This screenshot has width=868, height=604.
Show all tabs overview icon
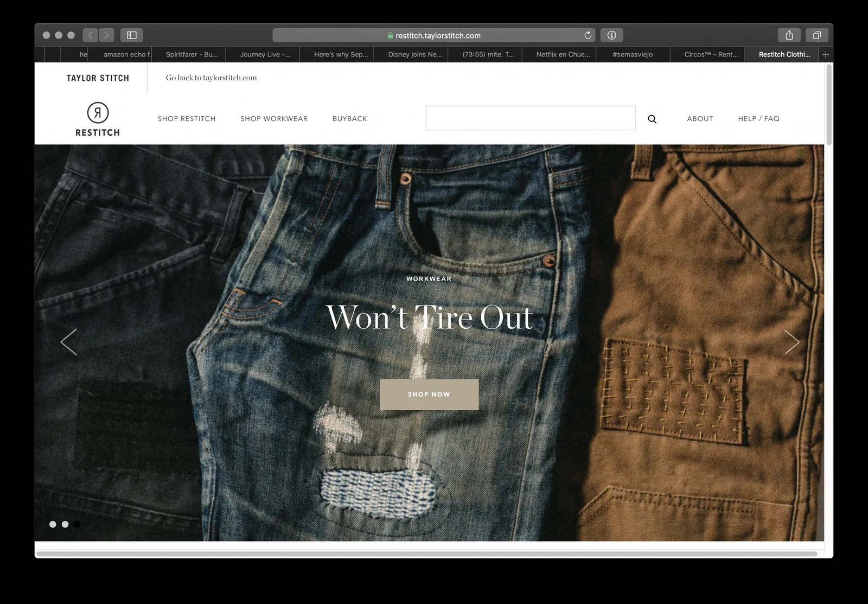816,35
